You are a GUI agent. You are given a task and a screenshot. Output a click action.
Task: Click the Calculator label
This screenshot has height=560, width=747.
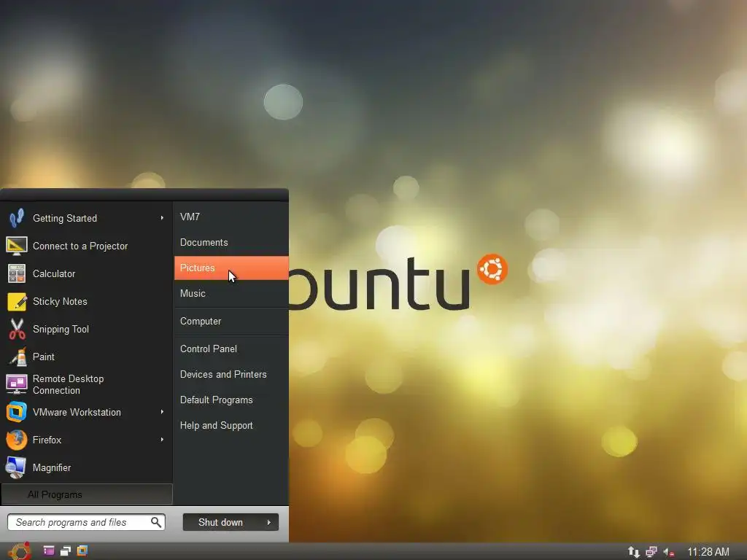tap(54, 274)
